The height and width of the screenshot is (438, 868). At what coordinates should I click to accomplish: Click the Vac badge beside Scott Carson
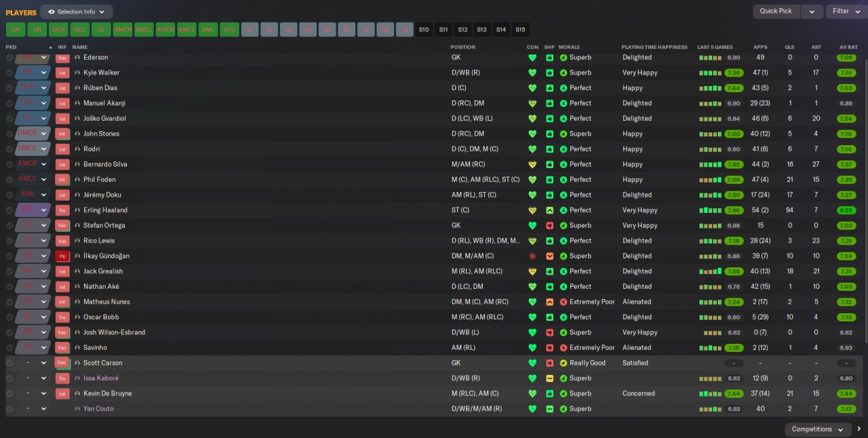(62, 363)
